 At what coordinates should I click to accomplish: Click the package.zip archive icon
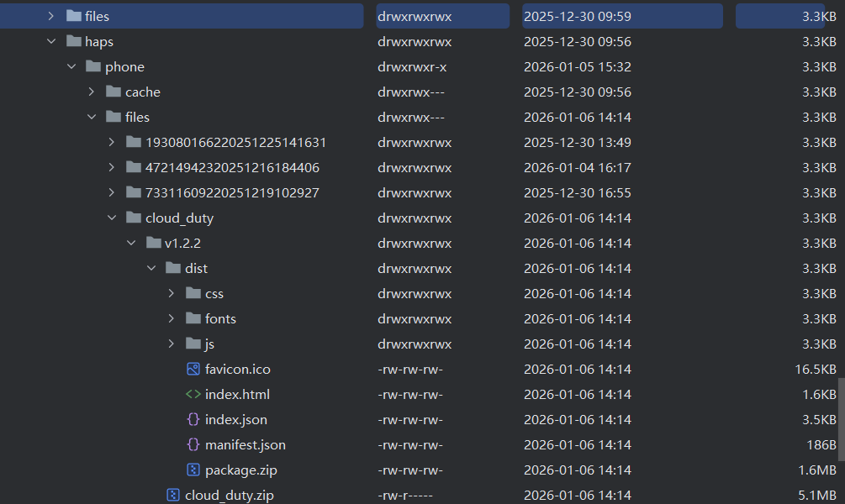coord(193,470)
